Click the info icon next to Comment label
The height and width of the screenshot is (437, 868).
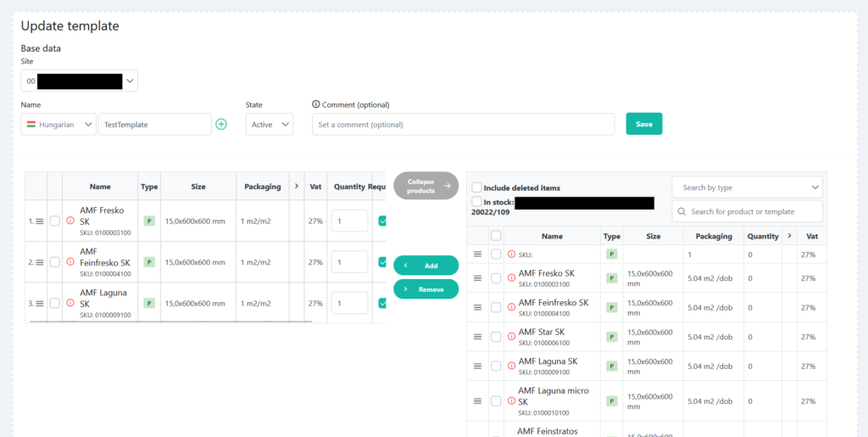(316, 104)
